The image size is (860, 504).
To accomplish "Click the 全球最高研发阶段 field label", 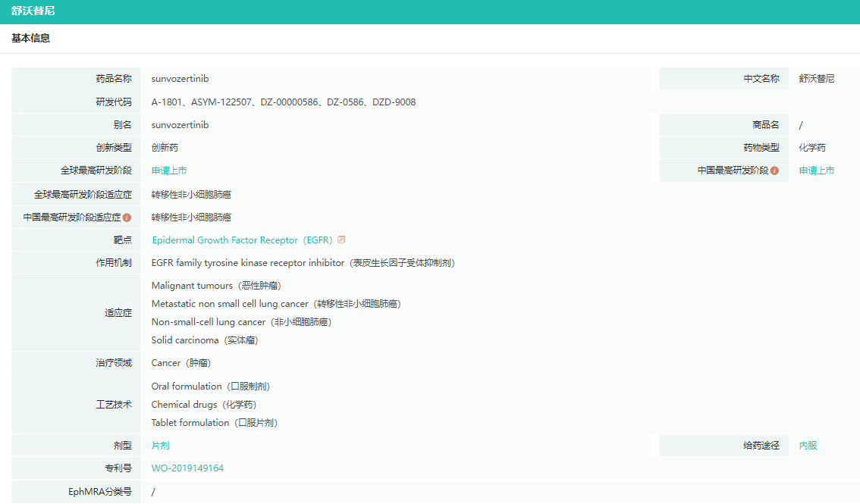I will coord(96,171).
